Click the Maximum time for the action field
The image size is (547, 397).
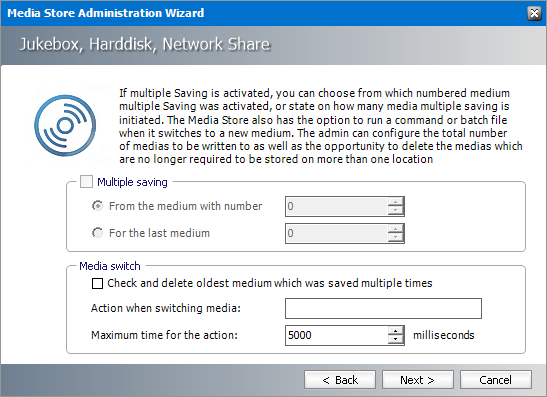(x=336, y=335)
